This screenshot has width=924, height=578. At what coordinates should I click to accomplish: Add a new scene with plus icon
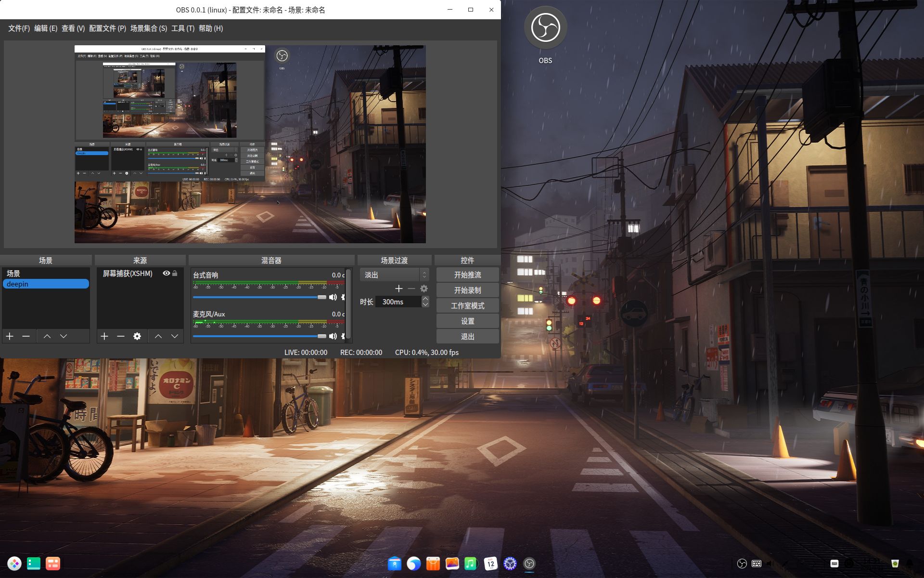(x=10, y=336)
